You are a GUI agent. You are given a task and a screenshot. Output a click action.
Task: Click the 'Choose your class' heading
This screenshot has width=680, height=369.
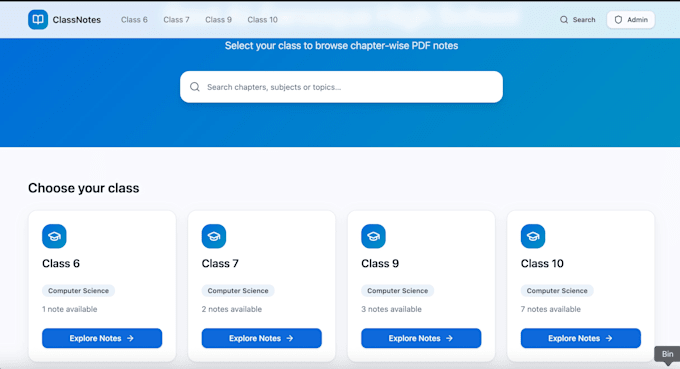(84, 188)
